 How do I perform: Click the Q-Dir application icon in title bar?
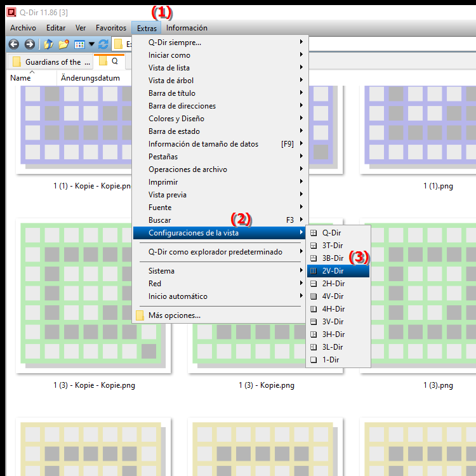tap(11, 12)
